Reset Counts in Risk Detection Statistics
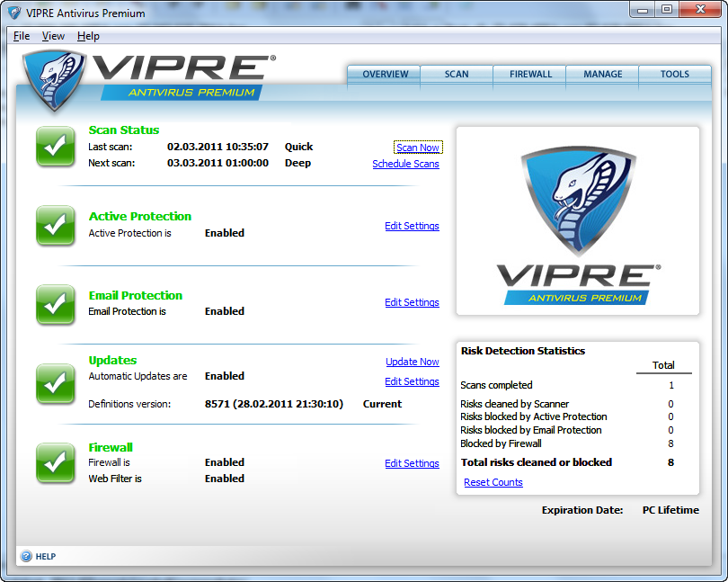This screenshot has height=582, width=728. (493, 482)
